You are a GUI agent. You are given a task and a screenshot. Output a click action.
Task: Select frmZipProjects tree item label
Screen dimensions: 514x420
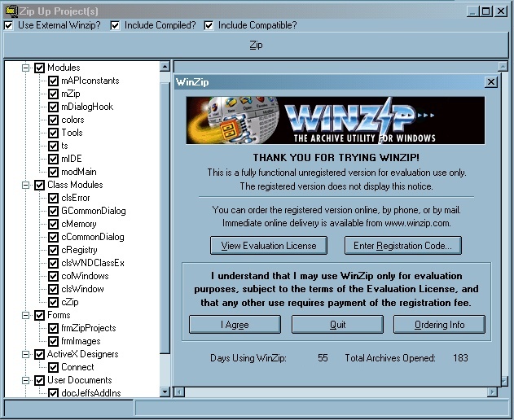pos(89,328)
